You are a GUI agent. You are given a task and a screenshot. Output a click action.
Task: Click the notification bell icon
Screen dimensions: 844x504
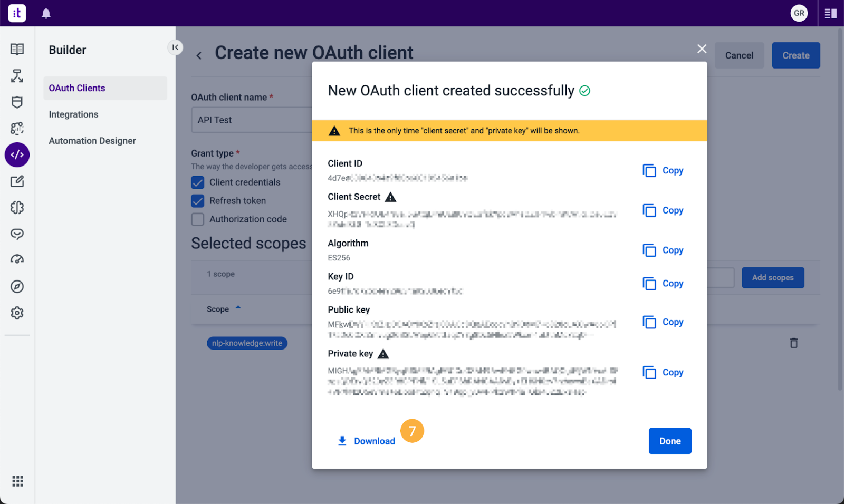(46, 14)
